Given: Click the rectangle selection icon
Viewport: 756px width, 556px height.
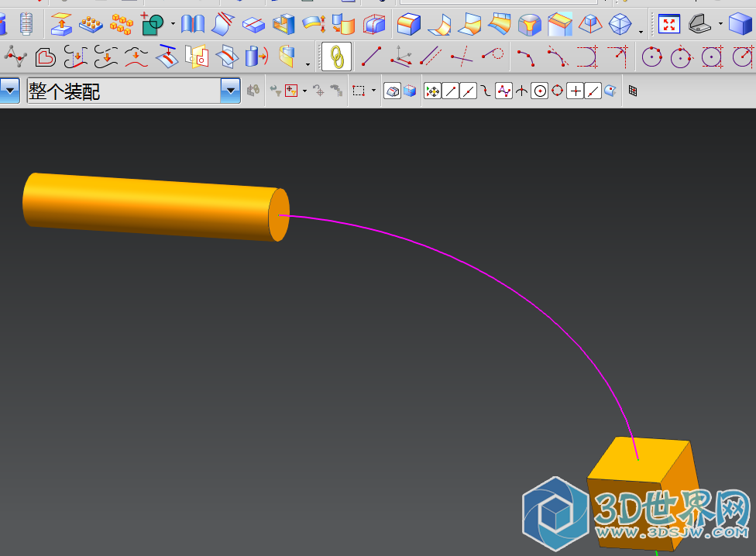Looking at the screenshot, I should (x=358, y=91).
